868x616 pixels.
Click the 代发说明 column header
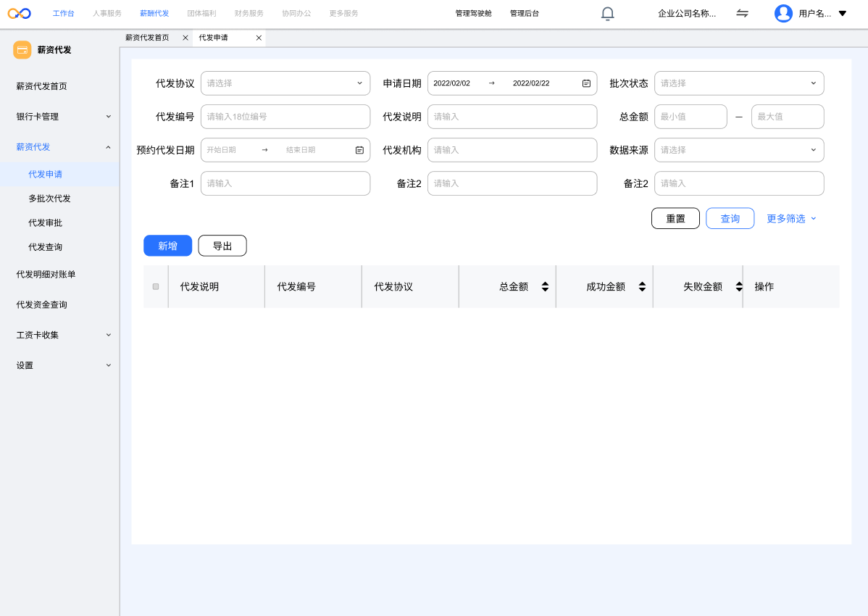click(199, 287)
